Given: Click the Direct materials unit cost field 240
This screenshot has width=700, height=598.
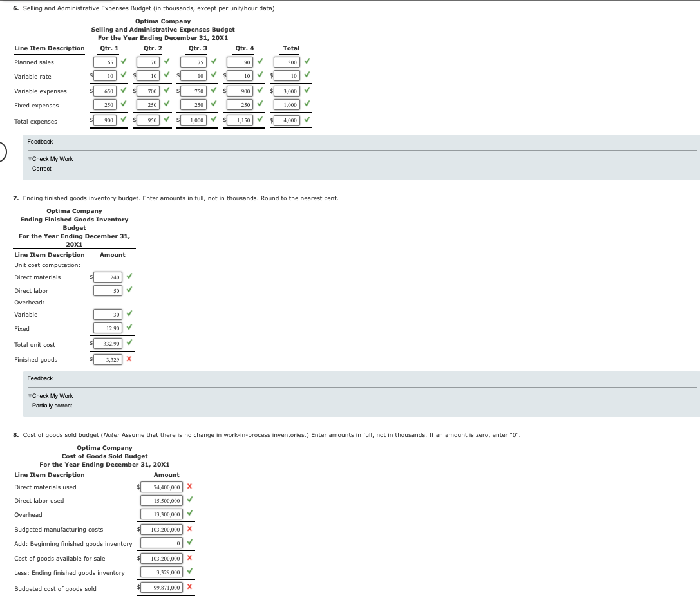Looking at the screenshot, I should [x=108, y=277].
